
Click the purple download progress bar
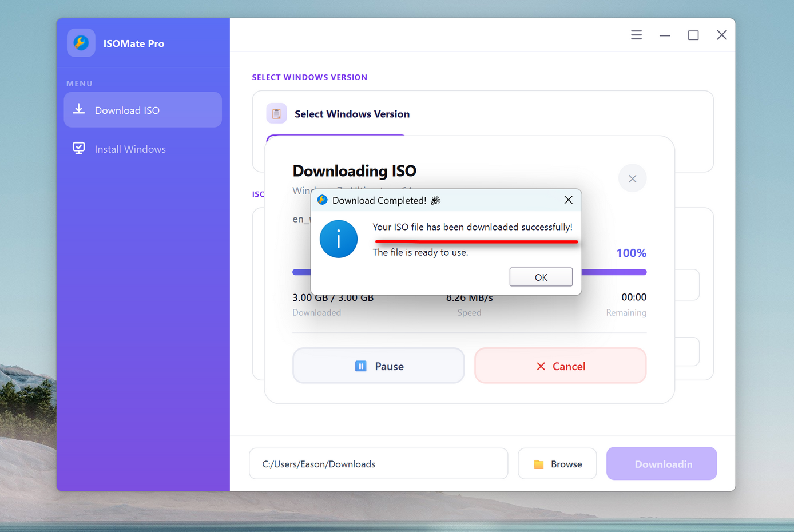pos(613,272)
